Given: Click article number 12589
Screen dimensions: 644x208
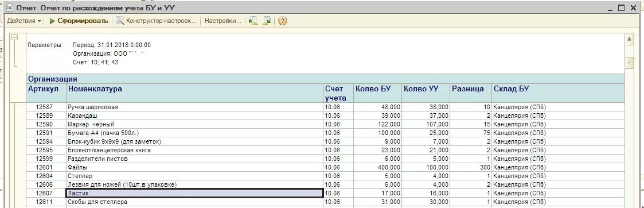Looking at the screenshot, I should click(44, 115).
